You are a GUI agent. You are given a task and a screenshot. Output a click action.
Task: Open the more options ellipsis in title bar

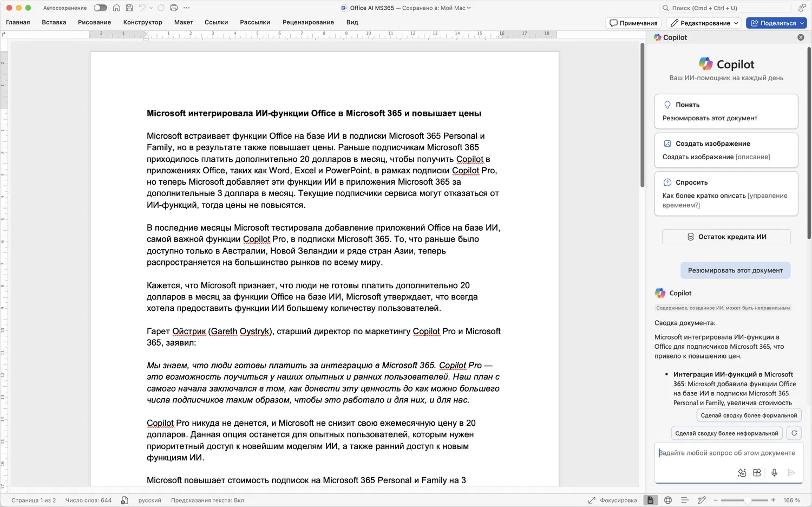click(187, 8)
